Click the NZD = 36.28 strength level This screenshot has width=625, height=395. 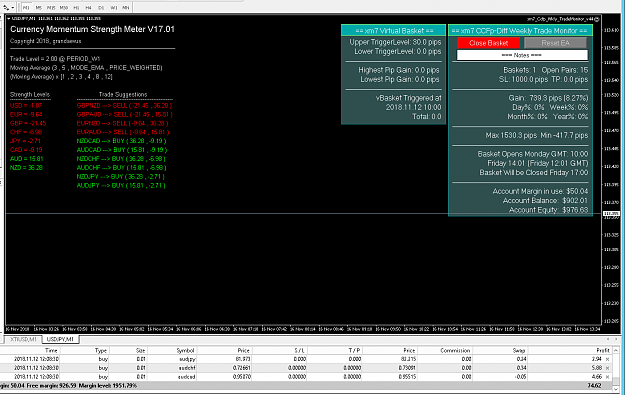click(x=26, y=167)
